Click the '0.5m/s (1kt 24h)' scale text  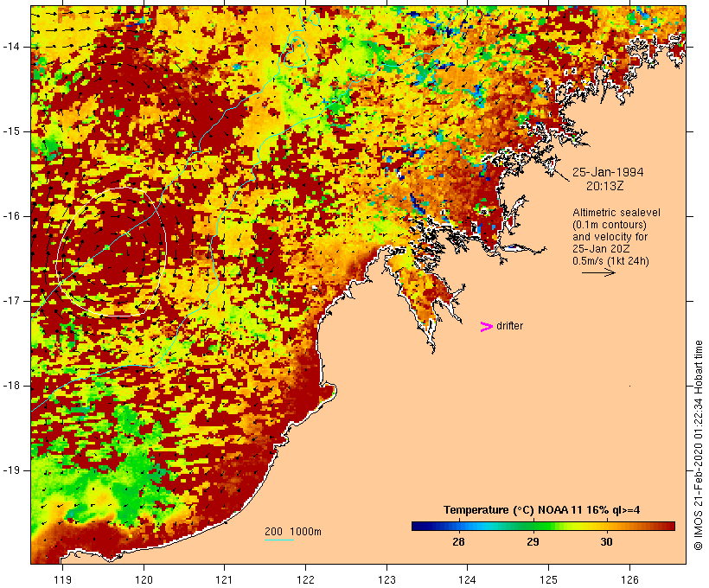(x=610, y=261)
